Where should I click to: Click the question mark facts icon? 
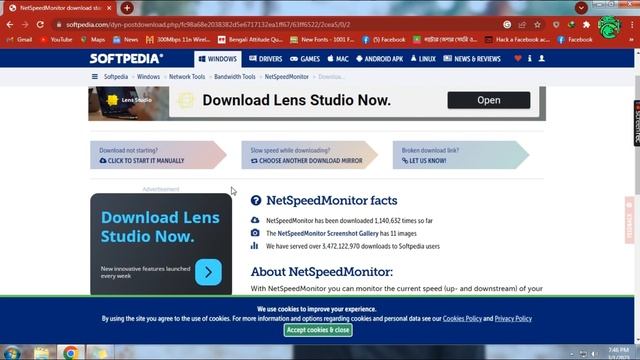(x=256, y=200)
